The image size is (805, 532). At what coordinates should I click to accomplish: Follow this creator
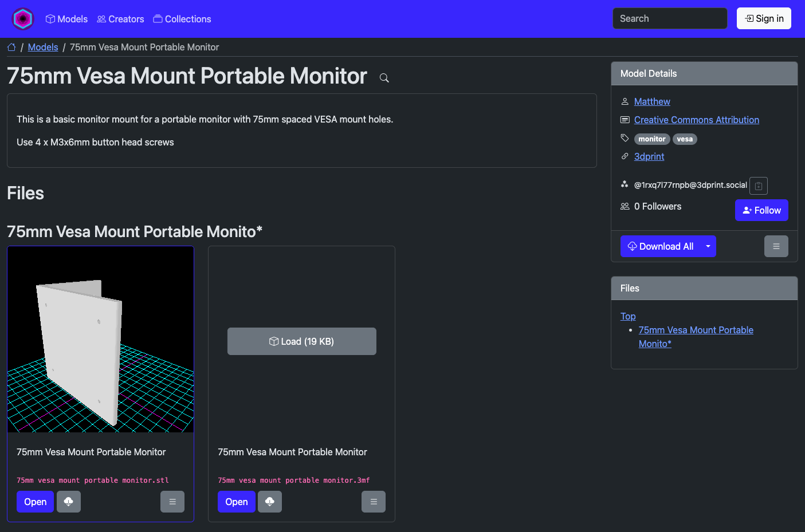(x=761, y=210)
